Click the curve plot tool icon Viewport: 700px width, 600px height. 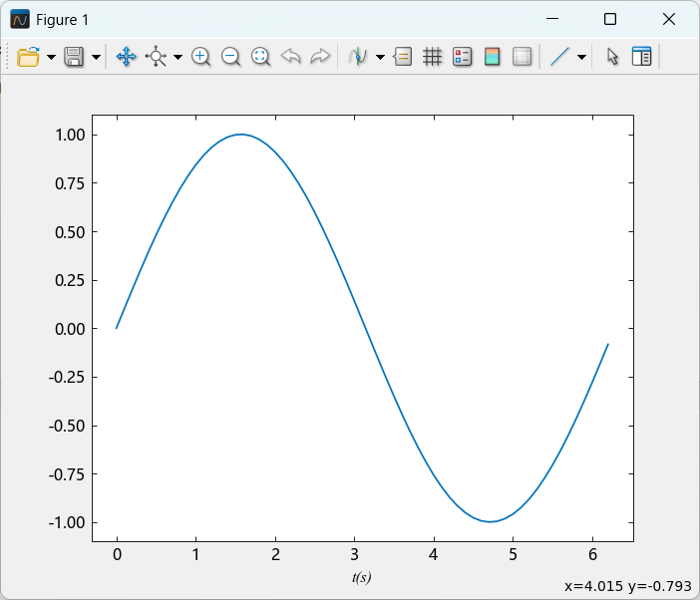(358, 57)
